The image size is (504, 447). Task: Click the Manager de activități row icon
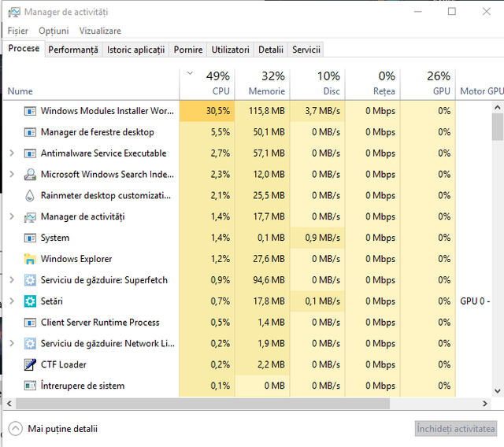[30, 217]
